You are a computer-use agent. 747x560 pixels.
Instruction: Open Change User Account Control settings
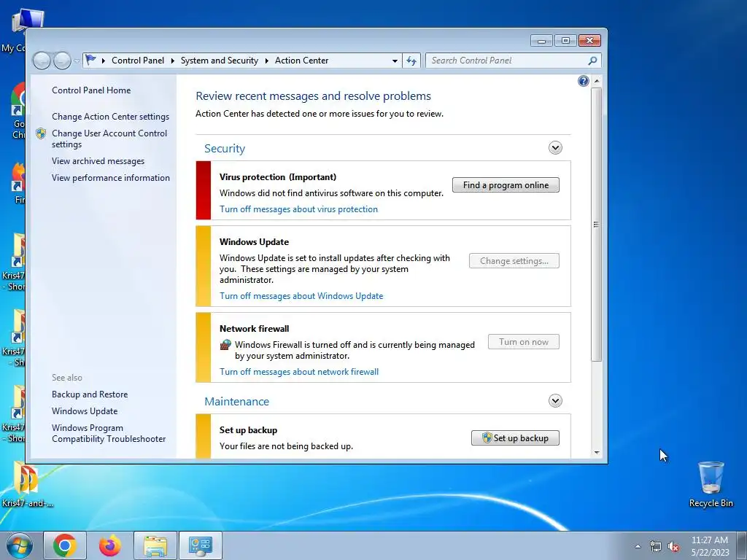coord(109,139)
